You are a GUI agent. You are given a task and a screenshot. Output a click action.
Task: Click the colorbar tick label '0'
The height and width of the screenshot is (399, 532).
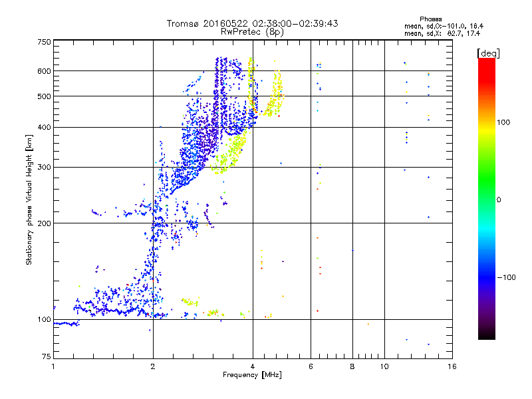point(499,200)
